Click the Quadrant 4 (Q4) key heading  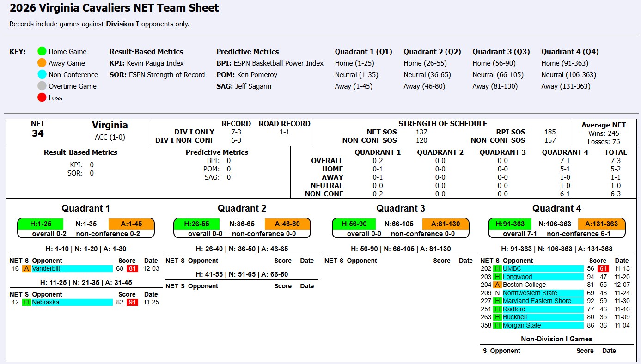click(x=570, y=52)
